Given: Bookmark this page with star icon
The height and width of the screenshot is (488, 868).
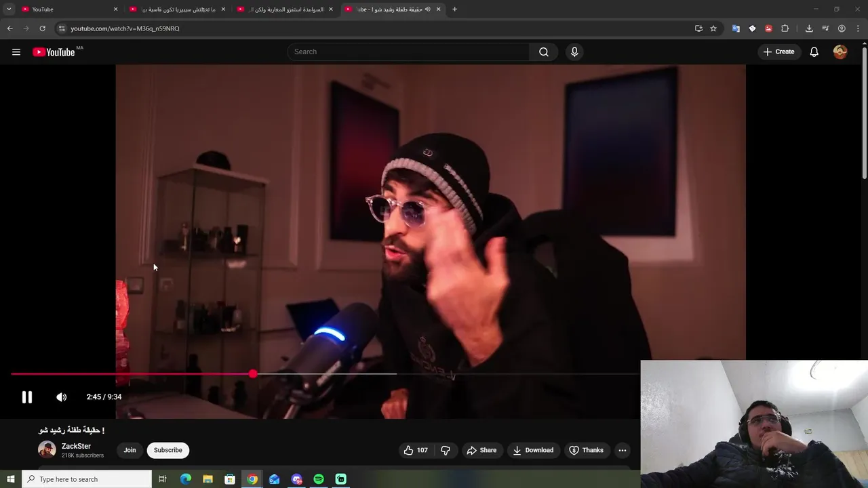Looking at the screenshot, I should pyautogui.click(x=713, y=28).
